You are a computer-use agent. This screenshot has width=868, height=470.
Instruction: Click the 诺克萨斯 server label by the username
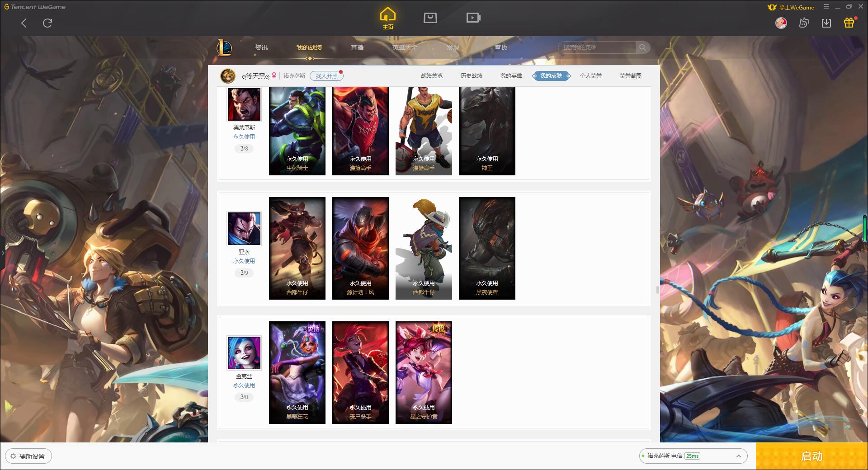point(294,76)
